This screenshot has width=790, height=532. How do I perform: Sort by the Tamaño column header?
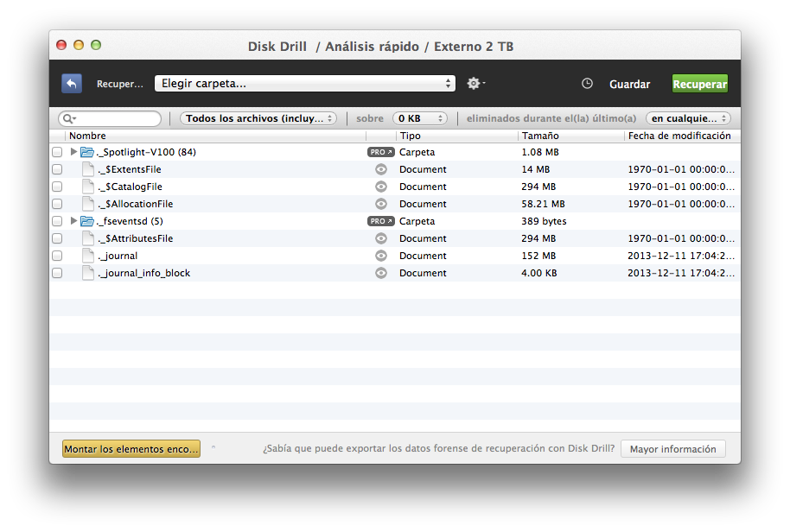click(x=570, y=136)
